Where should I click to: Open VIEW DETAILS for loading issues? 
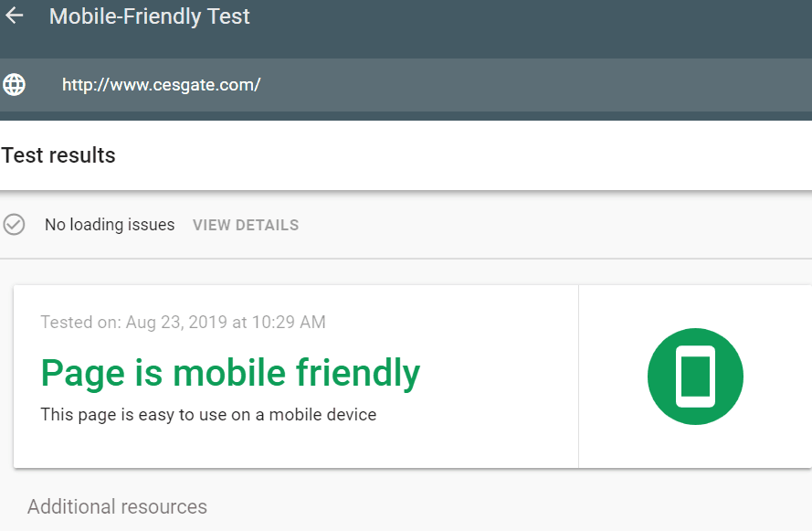(246, 225)
